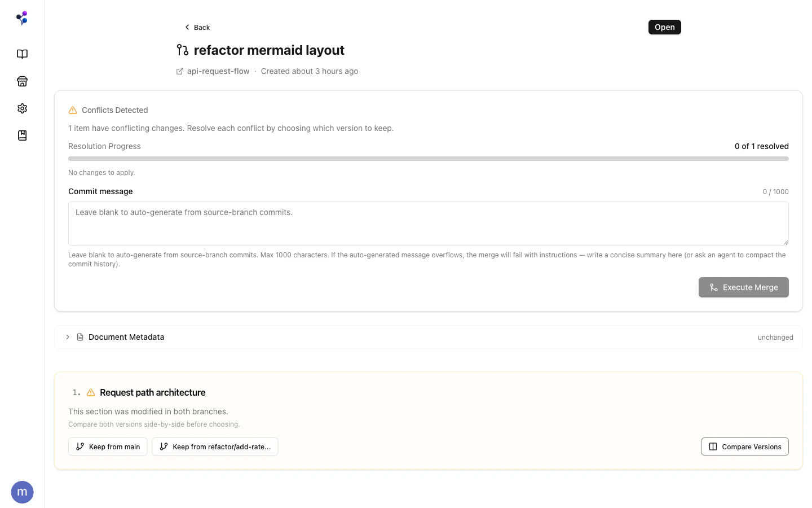This screenshot has width=812, height=508.
Task: Click the warning icon on Request path architecture
Action: [91, 392]
